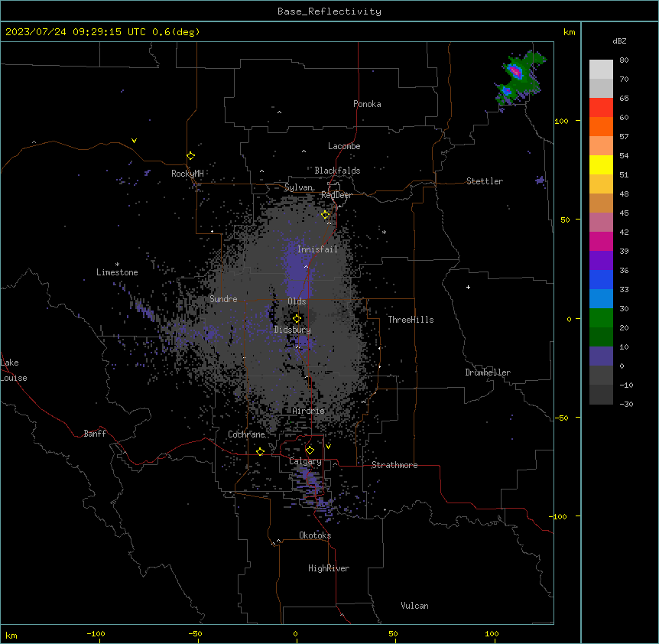Viewport: 659px width, 644px height.
Task: Select the pink 45-42 dBZ legend swatch
Action: (x=601, y=222)
